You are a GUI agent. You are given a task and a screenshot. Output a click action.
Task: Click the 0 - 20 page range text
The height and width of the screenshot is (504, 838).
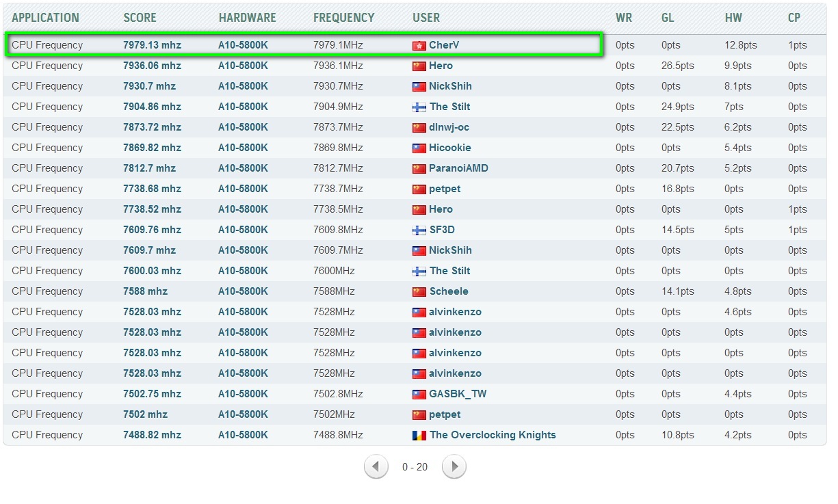pos(415,467)
